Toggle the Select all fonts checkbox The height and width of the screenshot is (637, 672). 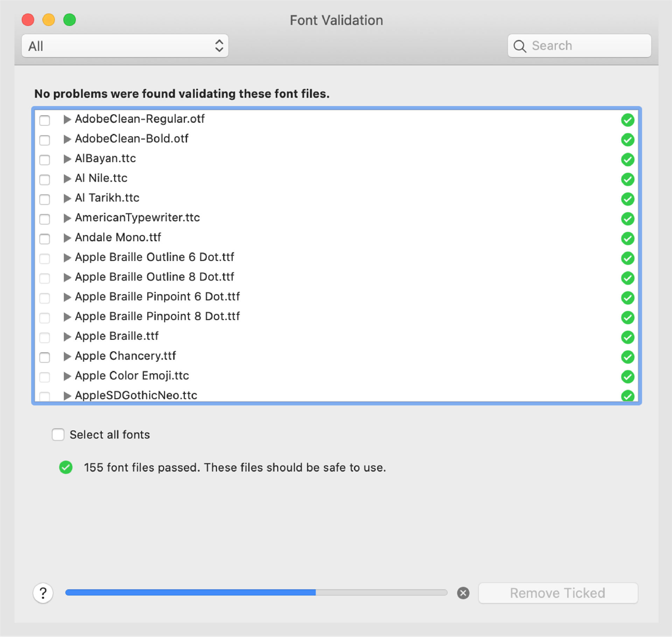point(59,435)
